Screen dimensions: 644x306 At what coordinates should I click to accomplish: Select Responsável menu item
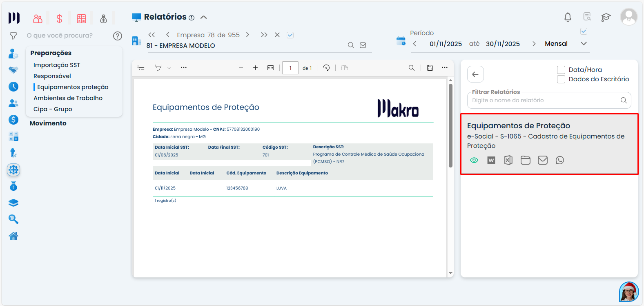coord(52,76)
